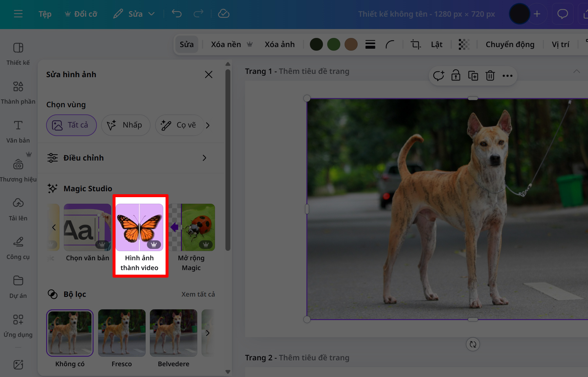This screenshot has width=588, height=377.
Task: Click the trash icon to delete page
Action: tap(490, 76)
